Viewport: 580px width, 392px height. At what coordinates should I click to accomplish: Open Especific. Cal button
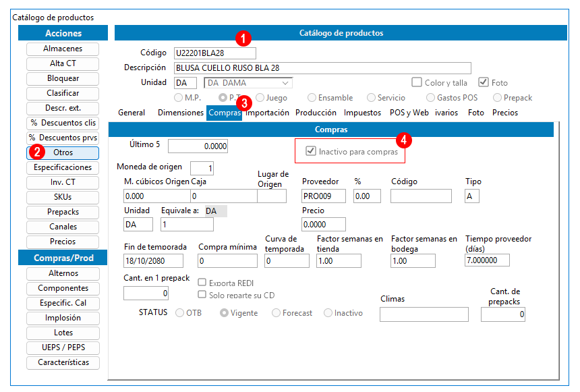click(x=63, y=303)
